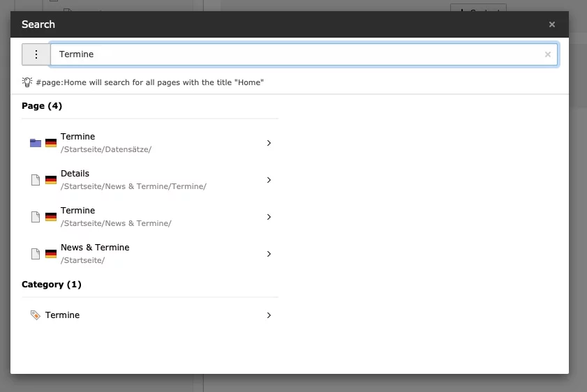Click the Page (4) group heading
This screenshot has width=587, height=392.
[42, 106]
